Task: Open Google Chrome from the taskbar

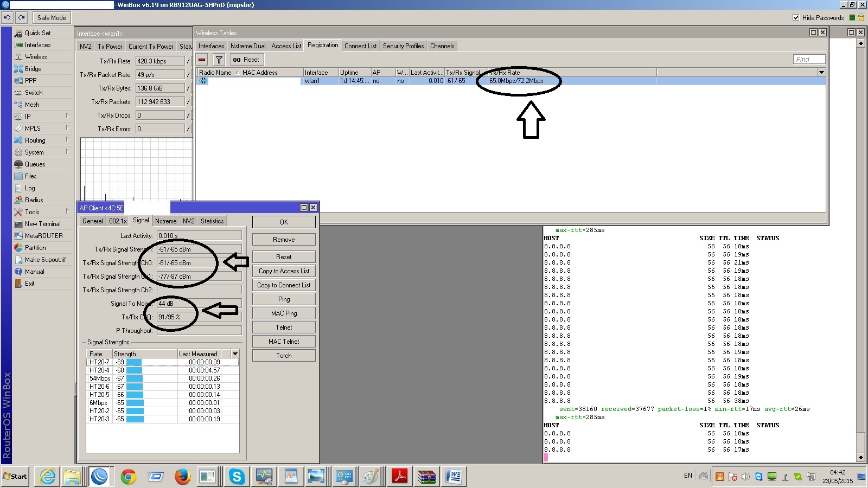Action: pyautogui.click(x=129, y=477)
